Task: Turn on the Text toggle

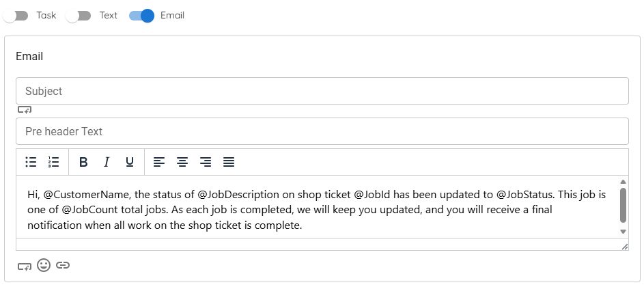Action: click(79, 15)
